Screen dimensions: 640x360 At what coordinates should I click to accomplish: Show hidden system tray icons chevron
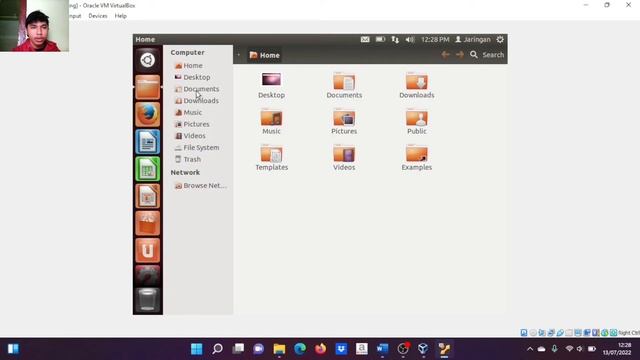[x=530, y=349]
